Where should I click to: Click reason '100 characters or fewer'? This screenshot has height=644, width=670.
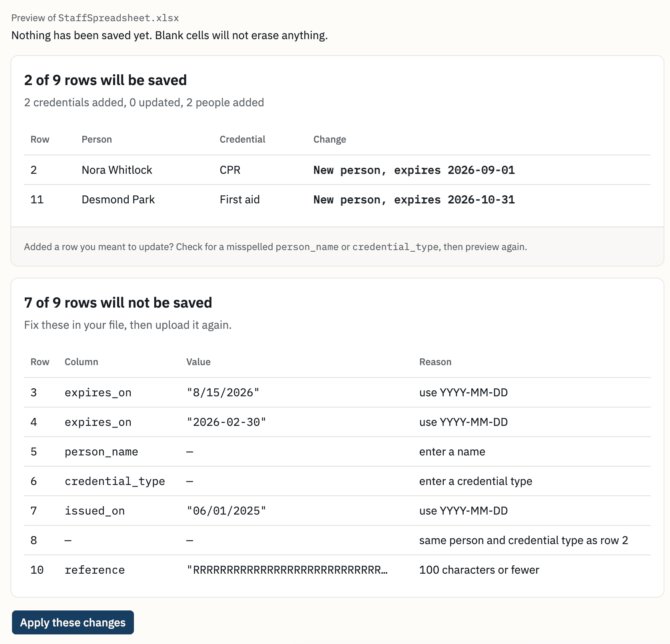point(479,570)
